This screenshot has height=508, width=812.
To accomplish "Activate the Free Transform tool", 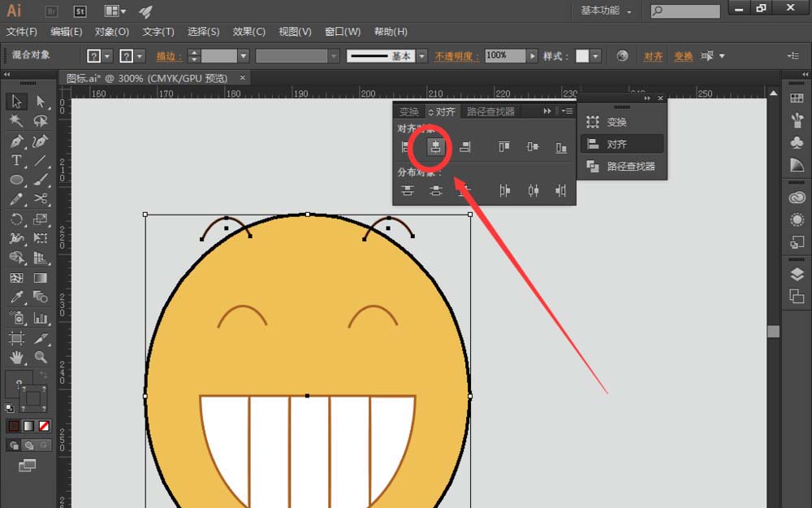I will [x=41, y=238].
